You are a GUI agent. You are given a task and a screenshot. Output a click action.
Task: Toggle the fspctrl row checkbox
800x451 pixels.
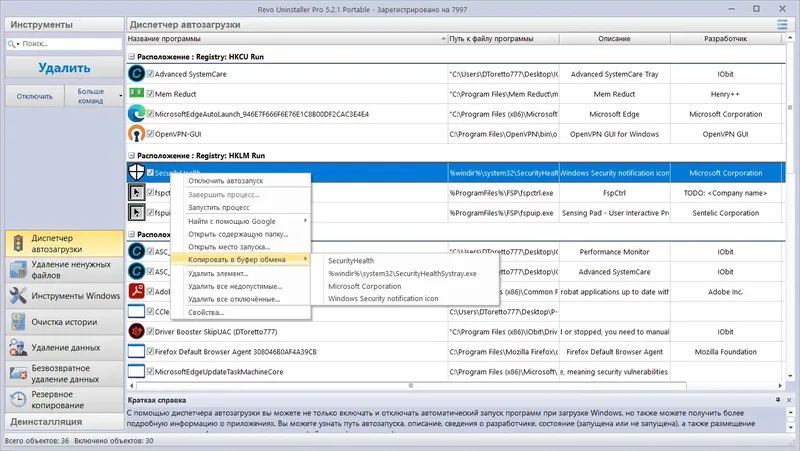coord(150,192)
